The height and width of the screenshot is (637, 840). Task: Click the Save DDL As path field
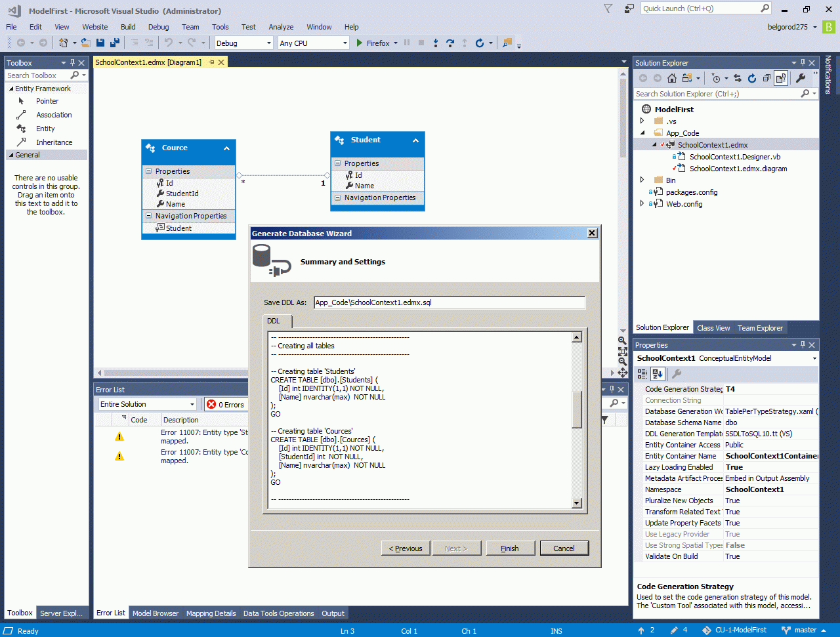[x=450, y=302]
